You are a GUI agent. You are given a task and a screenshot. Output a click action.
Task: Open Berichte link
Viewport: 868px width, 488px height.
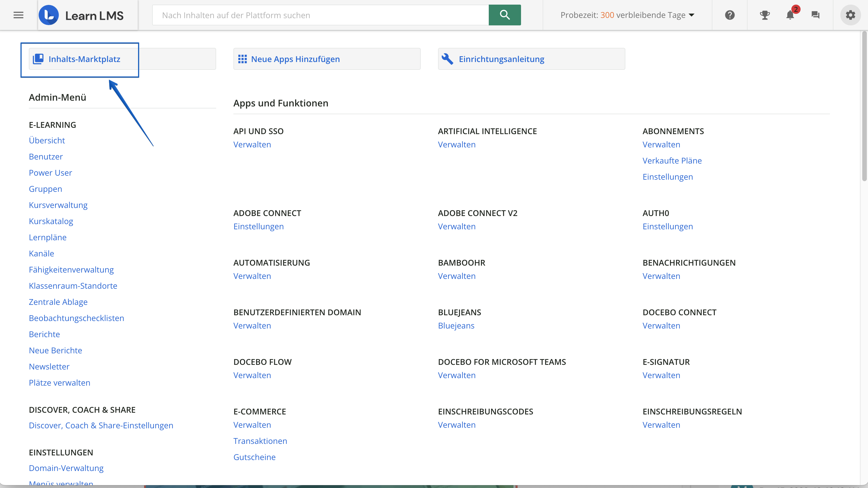click(x=44, y=334)
